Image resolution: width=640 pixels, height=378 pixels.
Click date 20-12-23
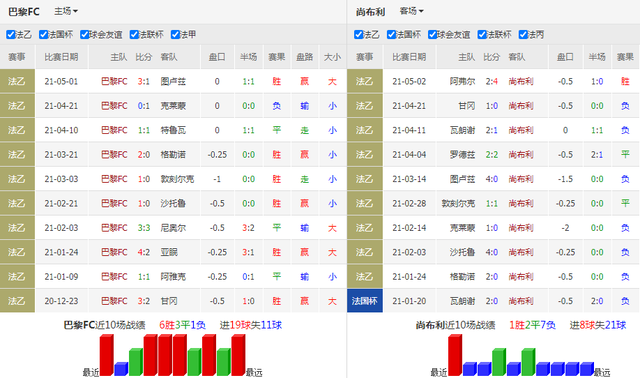(x=61, y=301)
